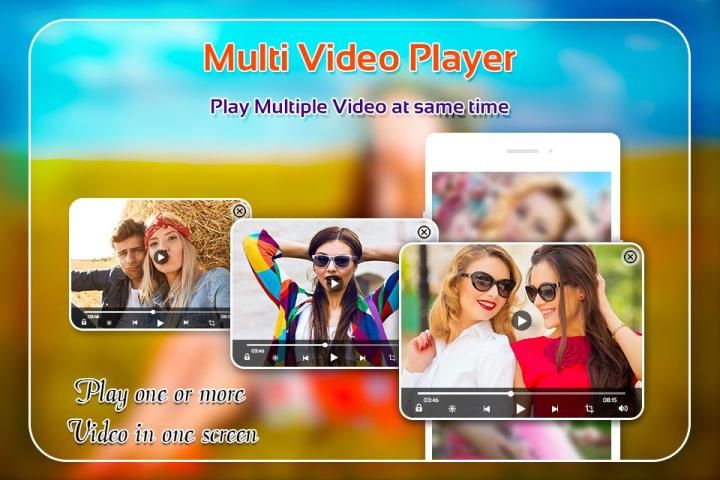Click center play overlay on the middle video

tap(334, 283)
